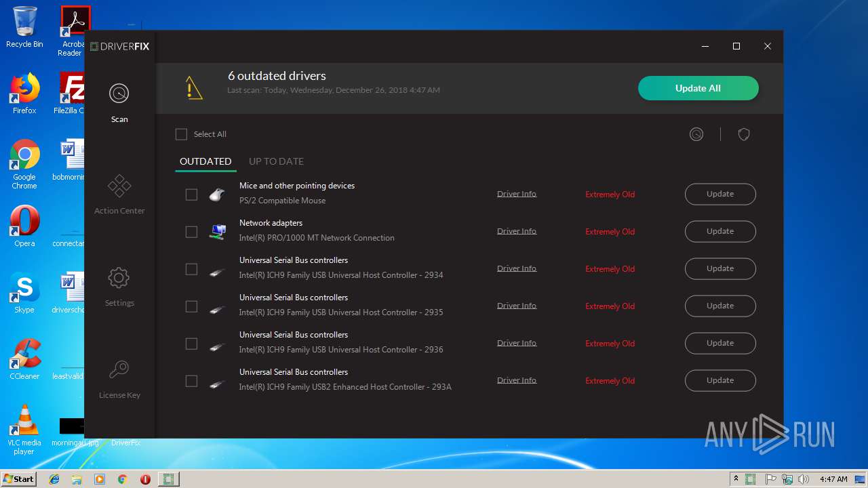Image resolution: width=868 pixels, height=488 pixels.
Task: Open CCleaner desktop shortcut
Action: pos(24,359)
